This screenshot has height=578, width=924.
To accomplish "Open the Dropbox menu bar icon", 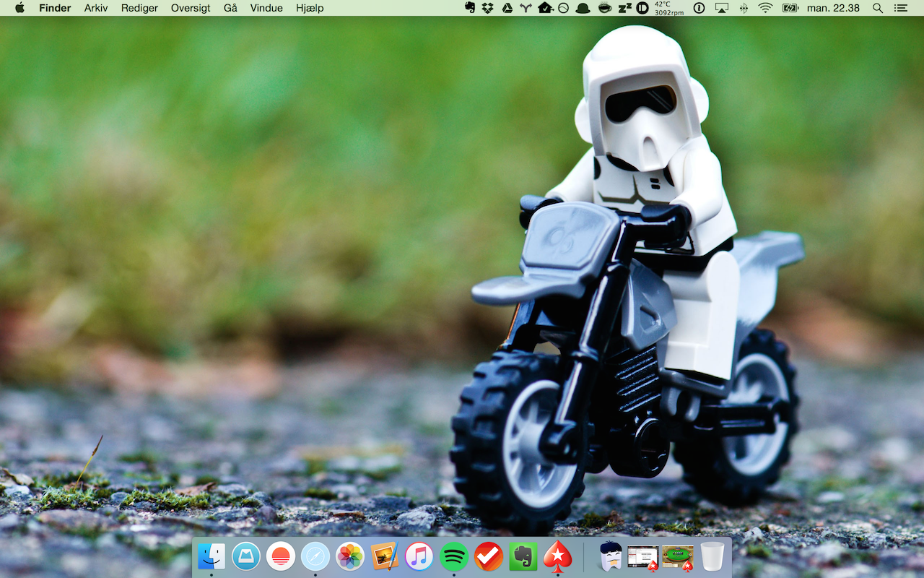I will click(488, 8).
